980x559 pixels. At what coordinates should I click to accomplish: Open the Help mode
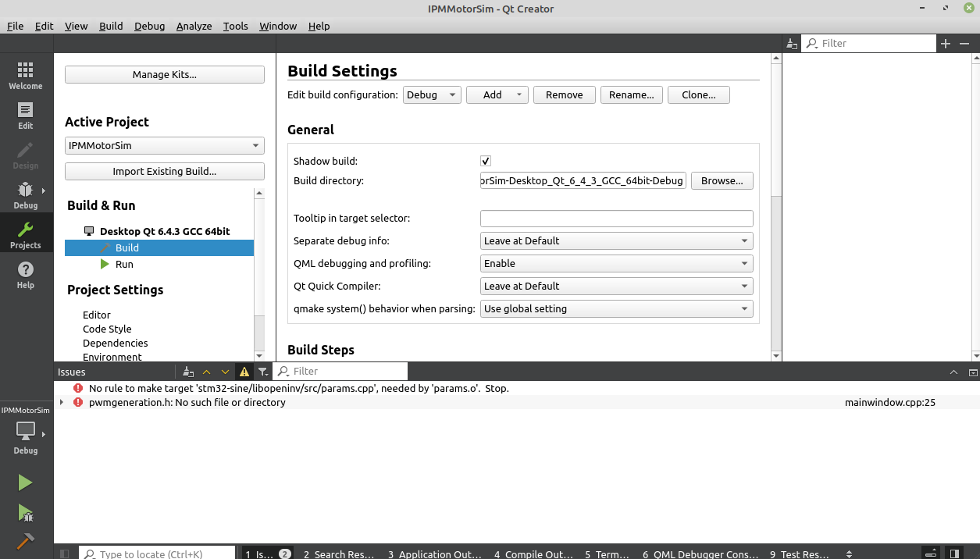tap(25, 275)
